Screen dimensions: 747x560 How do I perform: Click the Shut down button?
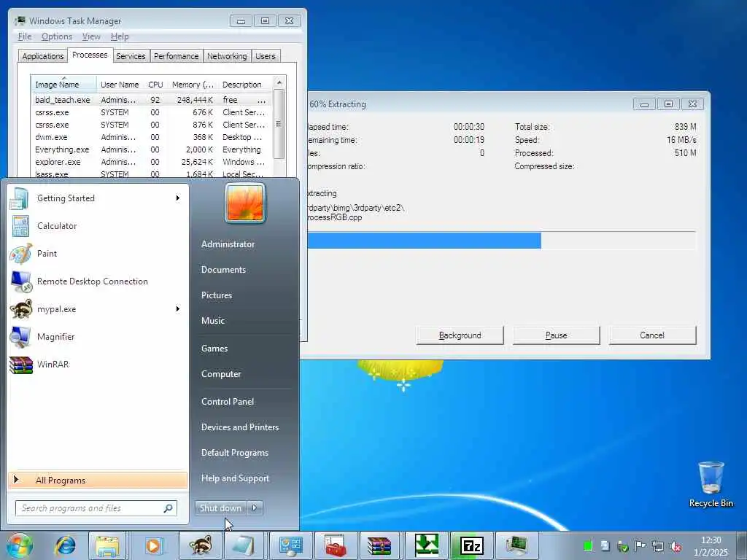point(220,507)
